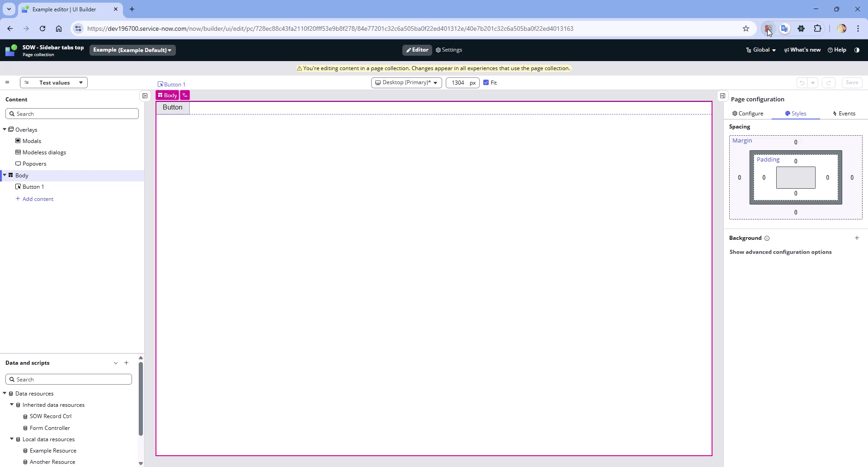Collapse the left content panel icon
Screen dimensions: 868x467
[145, 95]
